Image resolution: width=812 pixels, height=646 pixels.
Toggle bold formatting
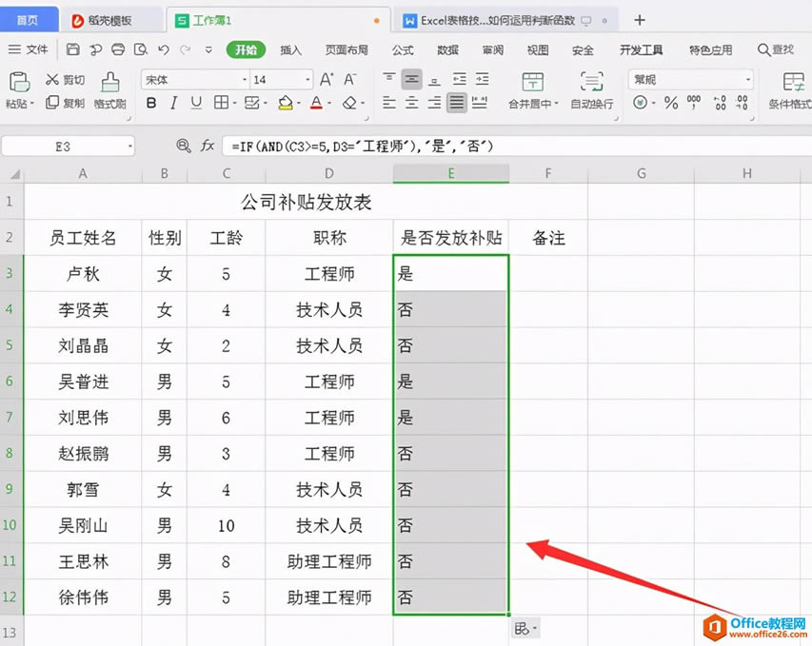tap(151, 103)
